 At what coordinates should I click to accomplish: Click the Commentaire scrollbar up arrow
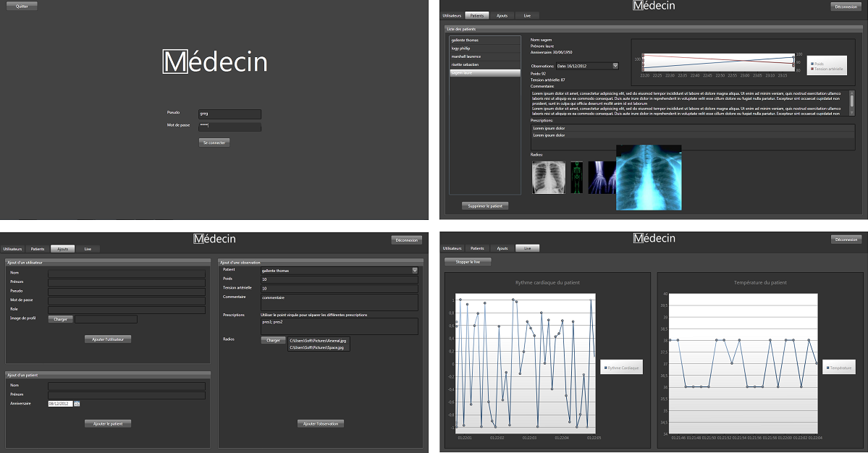click(851, 93)
